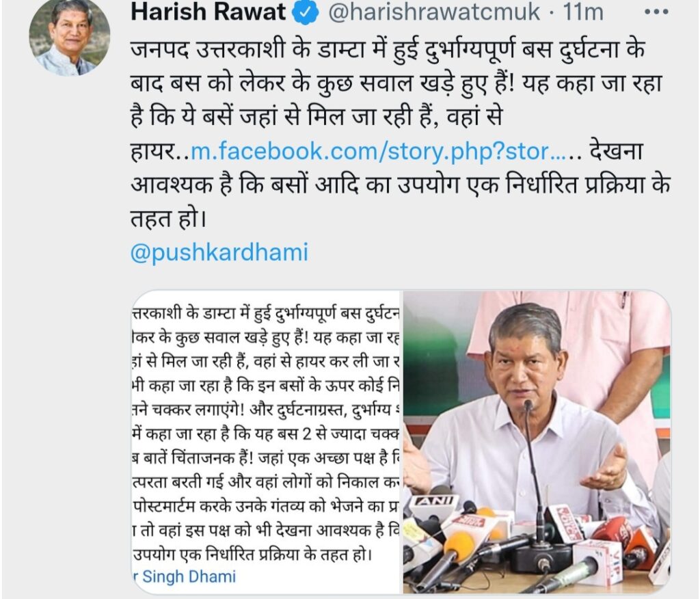700x599 pixels.
Task: Open the three-dot more options menu
Action: pos(656,12)
